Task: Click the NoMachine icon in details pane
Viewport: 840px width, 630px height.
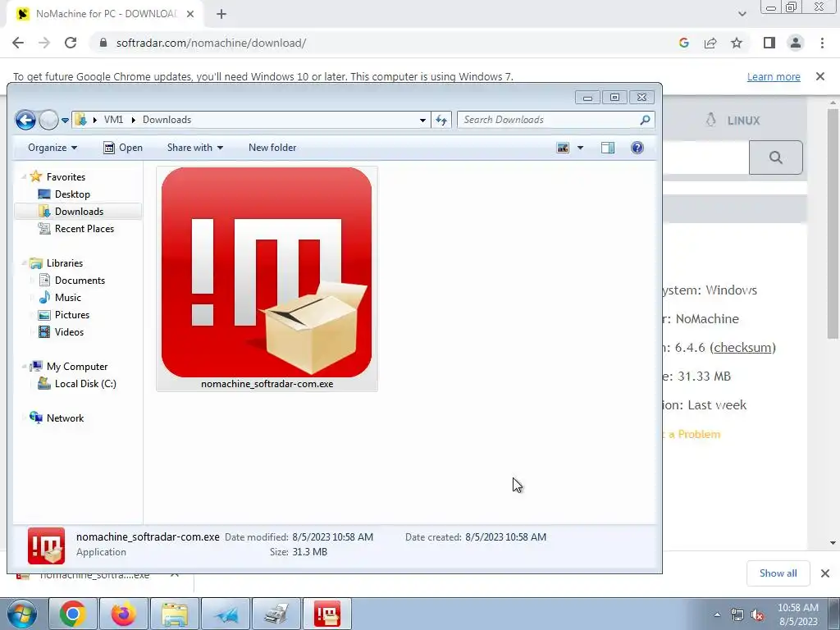Action: (46, 546)
